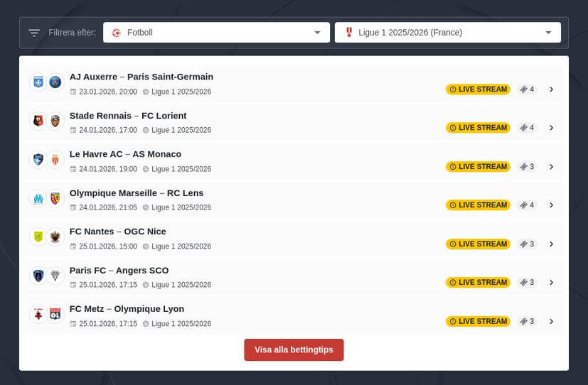The width and height of the screenshot is (588, 385).
Task: Open the Fotboll sport dropdown
Action: pyautogui.click(x=216, y=33)
